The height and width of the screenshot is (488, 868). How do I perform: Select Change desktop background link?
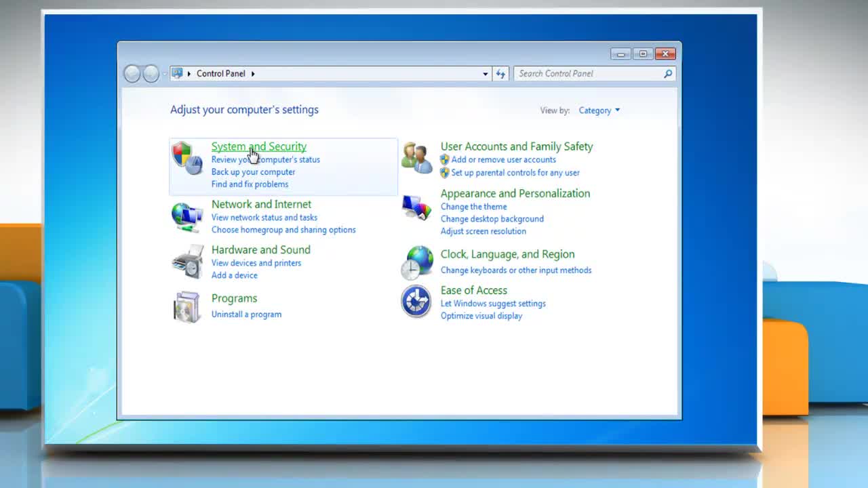tap(492, 219)
